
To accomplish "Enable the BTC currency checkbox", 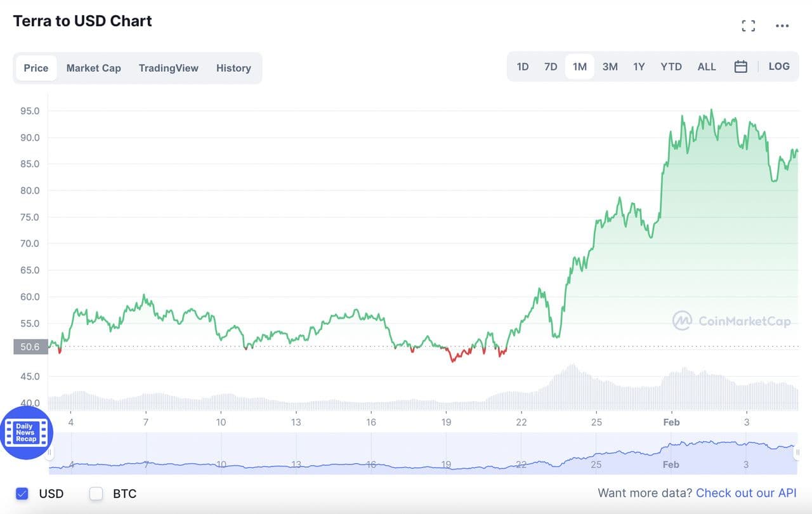I will click(96, 493).
